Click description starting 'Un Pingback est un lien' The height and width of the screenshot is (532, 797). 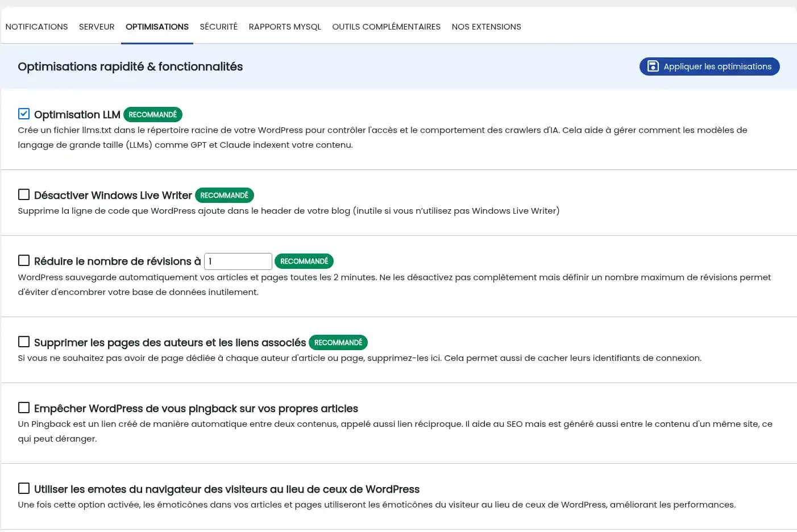[395, 431]
